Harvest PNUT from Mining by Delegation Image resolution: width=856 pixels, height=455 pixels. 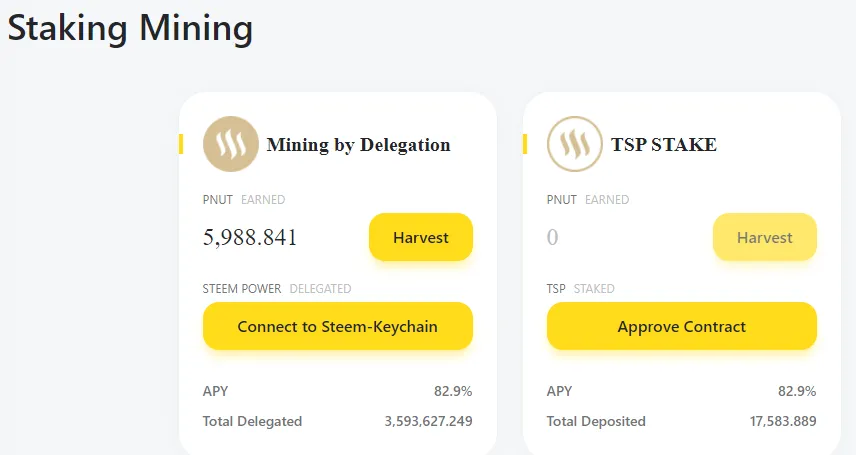coord(421,237)
